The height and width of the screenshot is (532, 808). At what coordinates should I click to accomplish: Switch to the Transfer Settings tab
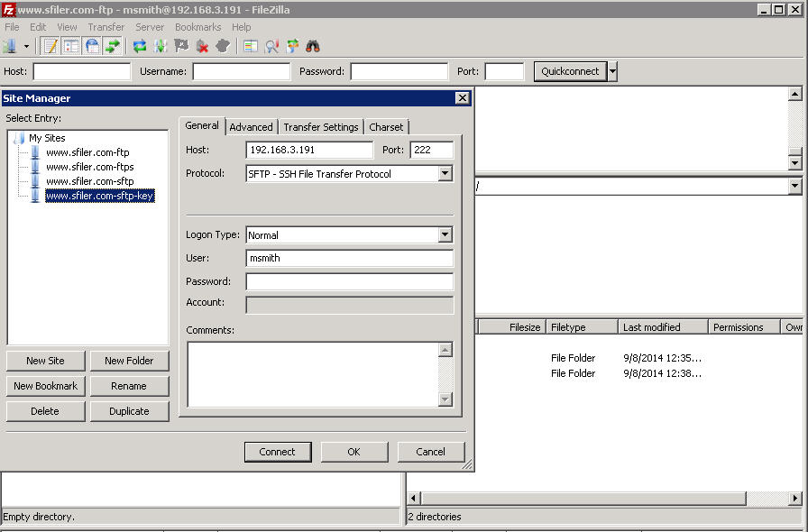click(x=320, y=127)
